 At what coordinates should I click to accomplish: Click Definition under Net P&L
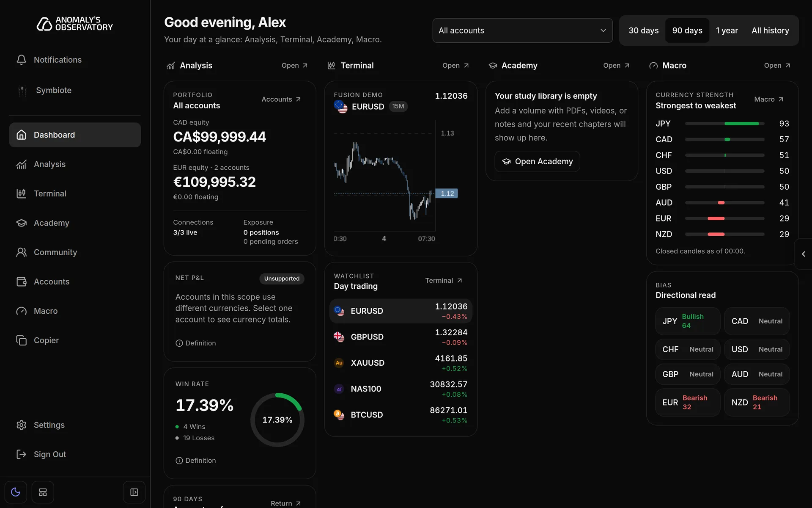pyautogui.click(x=196, y=343)
